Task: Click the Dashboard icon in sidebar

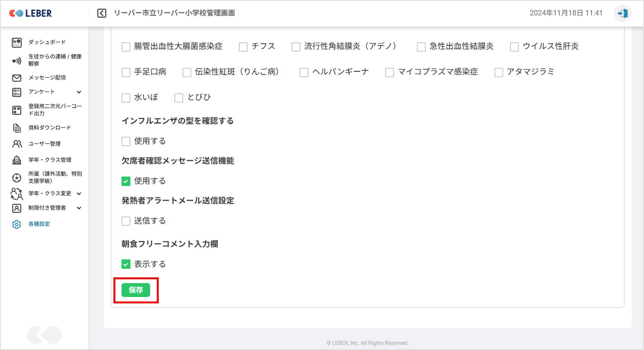Action: pyautogui.click(x=17, y=42)
